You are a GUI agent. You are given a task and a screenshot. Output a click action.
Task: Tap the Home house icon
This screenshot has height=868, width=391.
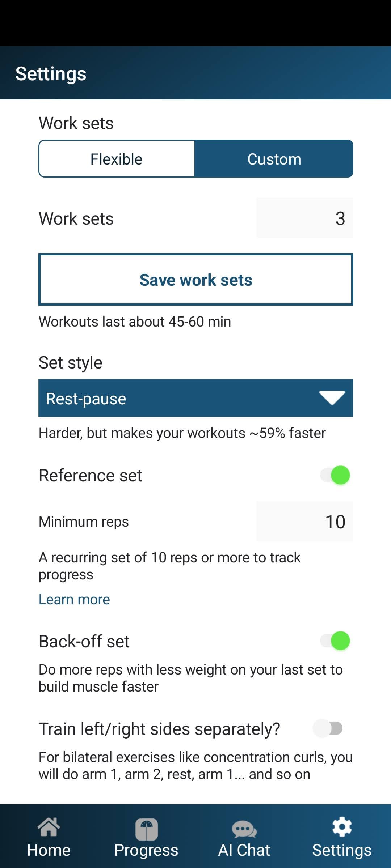[49, 827]
